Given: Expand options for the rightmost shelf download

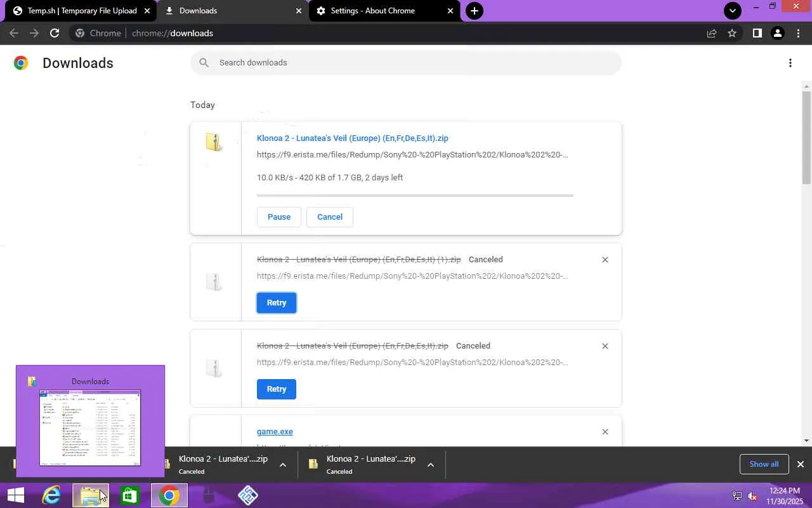Looking at the screenshot, I should pyautogui.click(x=431, y=465).
